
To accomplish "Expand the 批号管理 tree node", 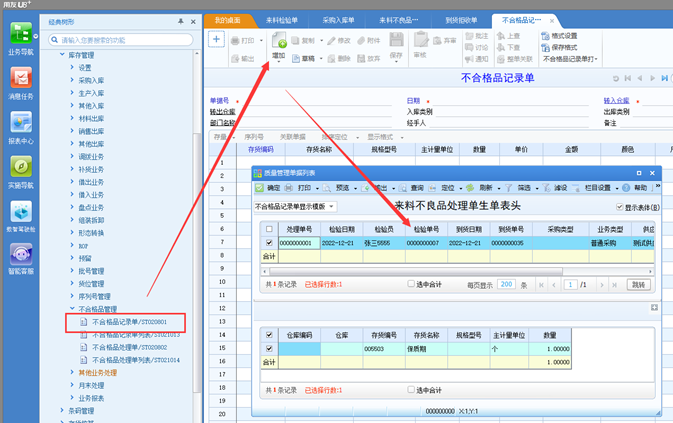I will click(72, 271).
